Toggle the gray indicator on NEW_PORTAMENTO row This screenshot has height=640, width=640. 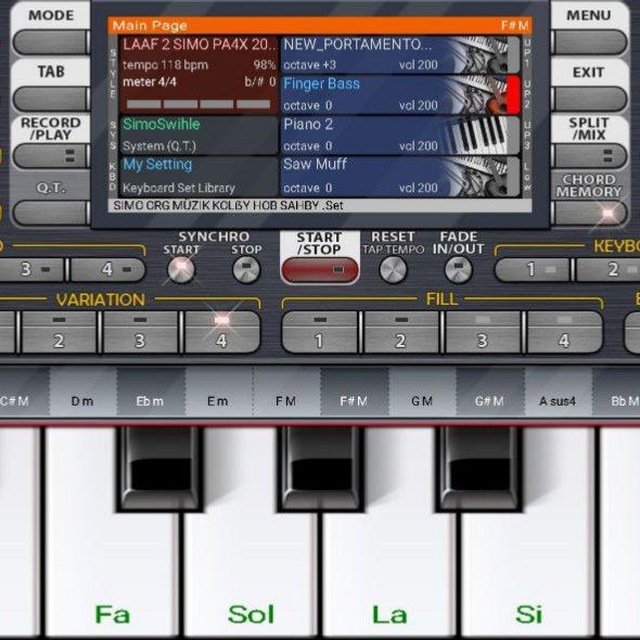tap(513, 54)
